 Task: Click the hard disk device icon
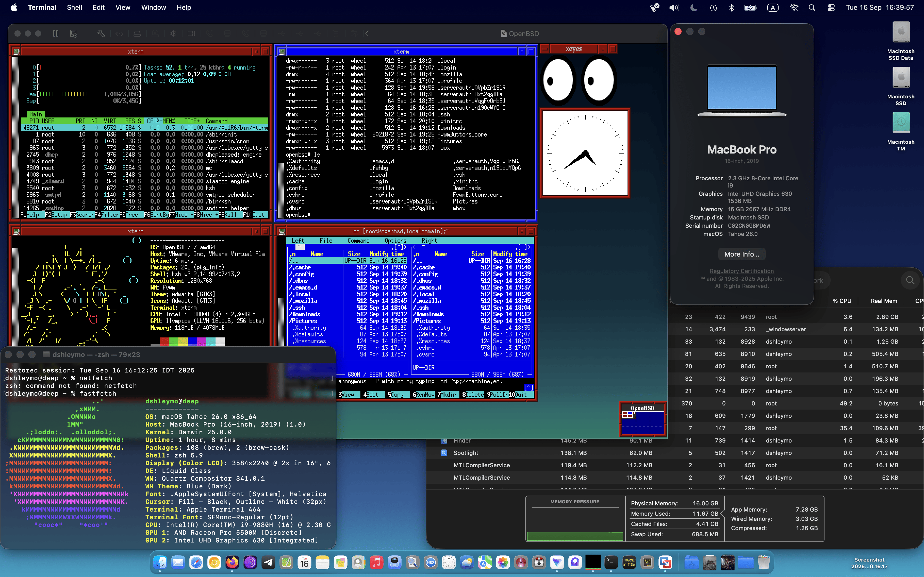click(x=137, y=33)
